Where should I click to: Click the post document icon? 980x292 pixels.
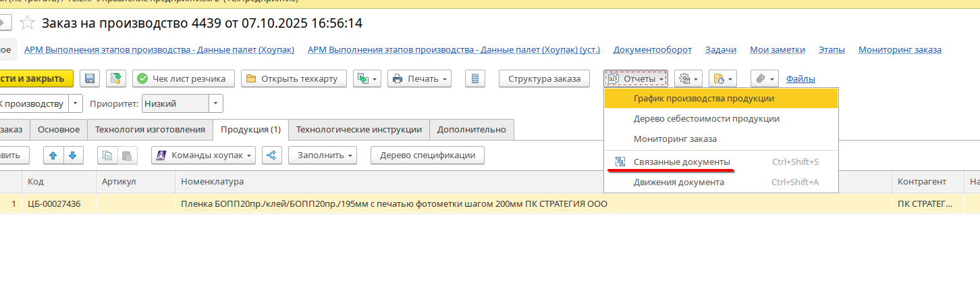point(115,78)
